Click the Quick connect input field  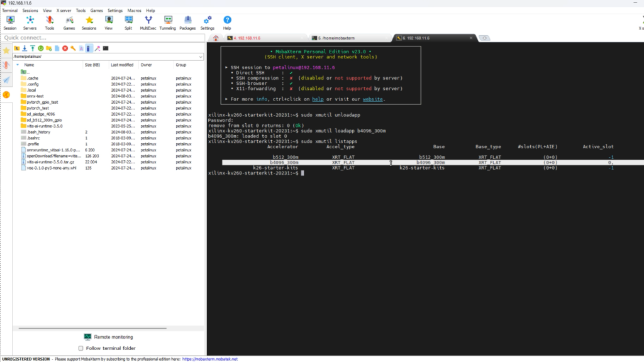(x=101, y=38)
